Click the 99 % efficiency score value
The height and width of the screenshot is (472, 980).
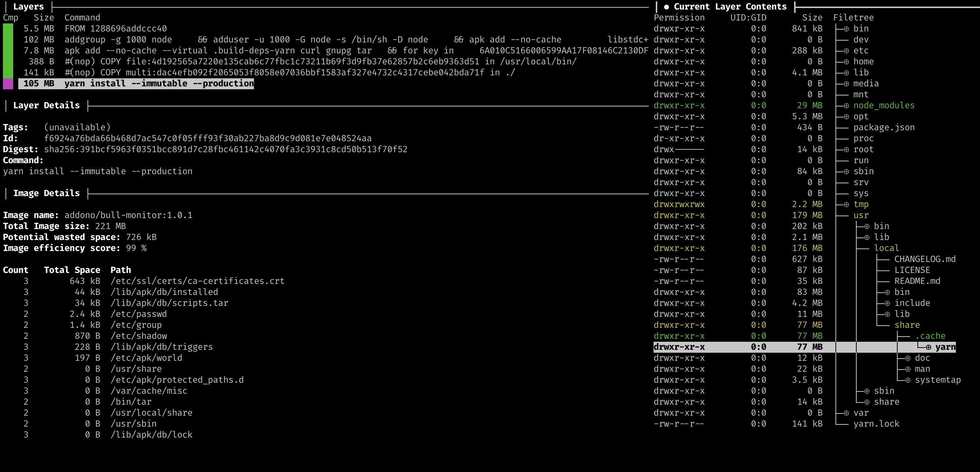tap(136, 248)
